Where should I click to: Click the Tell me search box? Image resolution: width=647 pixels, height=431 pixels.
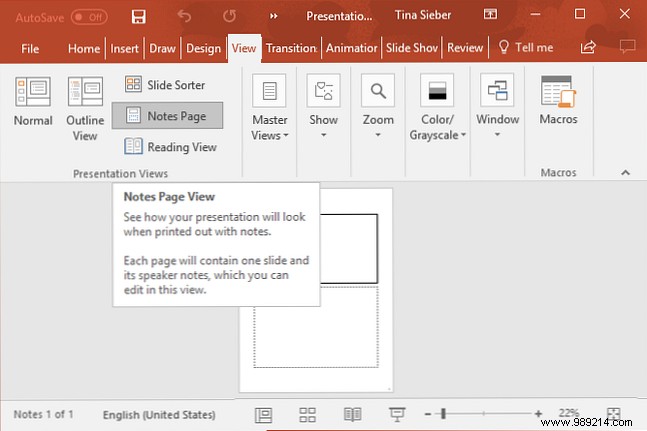point(526,48)
